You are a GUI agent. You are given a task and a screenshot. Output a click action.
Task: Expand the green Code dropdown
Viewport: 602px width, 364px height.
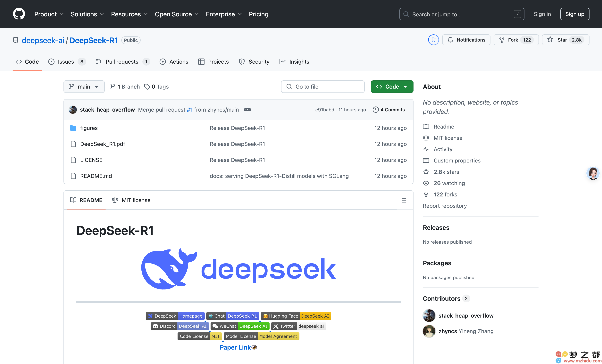click(x=392, y=87)
